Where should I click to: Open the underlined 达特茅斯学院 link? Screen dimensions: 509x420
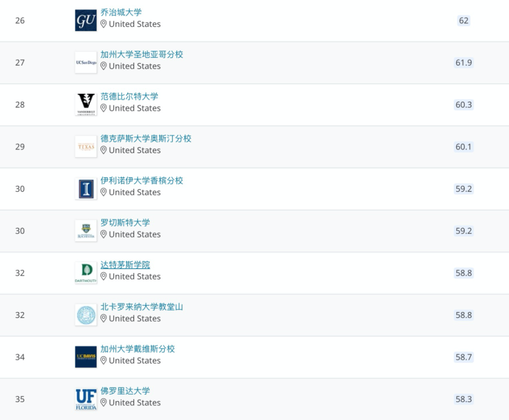[125, 265]
